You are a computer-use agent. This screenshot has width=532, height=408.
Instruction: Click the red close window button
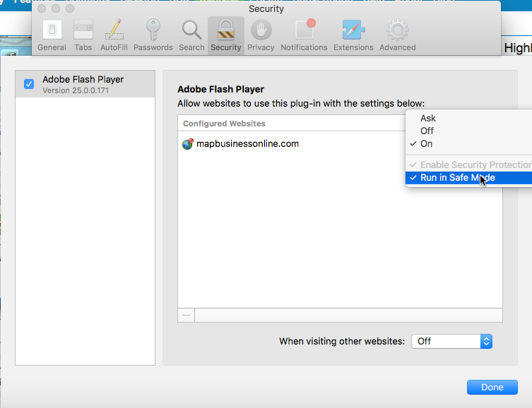tap(42, 8)
